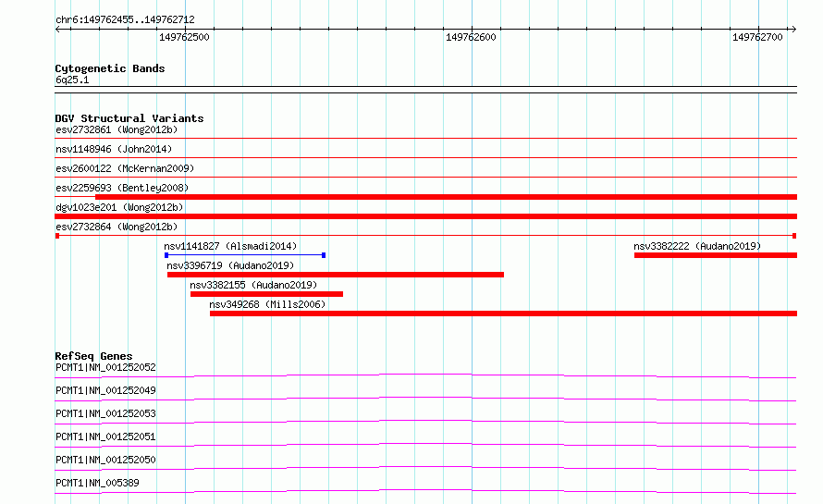Open variant esv2732861 (Wong2012b) label
The width and height of the screenshot is (823, 504).
tap(117, 129)
